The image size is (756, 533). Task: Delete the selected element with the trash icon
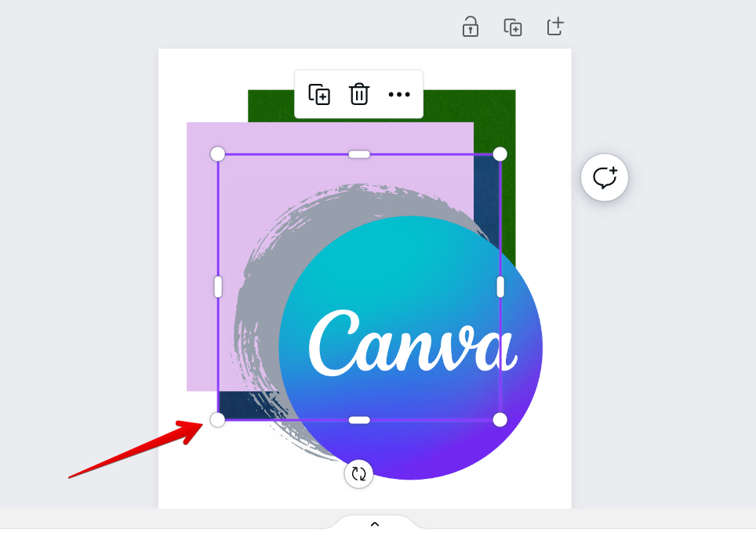tap(358, 94)
